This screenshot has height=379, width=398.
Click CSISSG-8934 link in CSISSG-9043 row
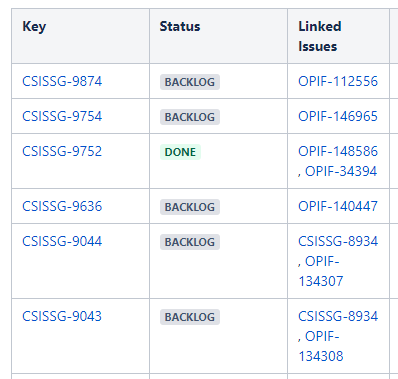point(338,316)
